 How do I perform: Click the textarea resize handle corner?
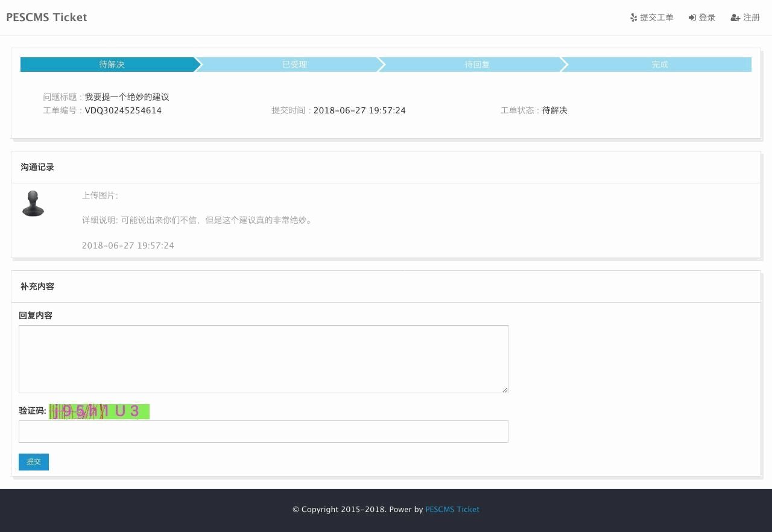pyautogui.click(x=505, y=390)
